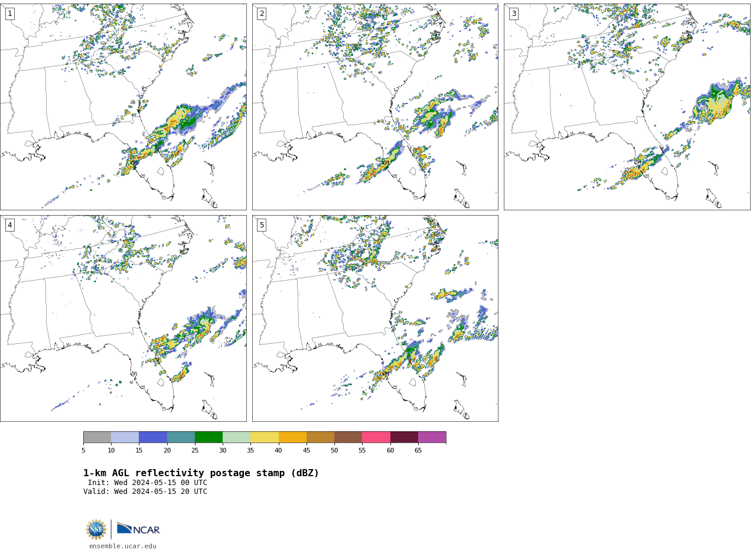
Task: Click the tan-brown 45-50 dBZ swatch
Action: (x=320, y=437)
